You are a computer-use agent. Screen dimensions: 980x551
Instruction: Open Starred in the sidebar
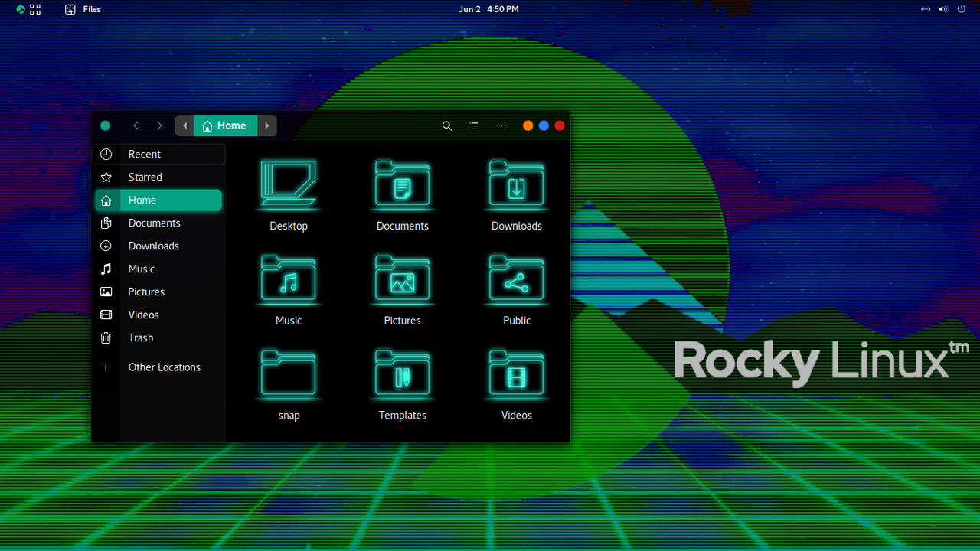158,177
